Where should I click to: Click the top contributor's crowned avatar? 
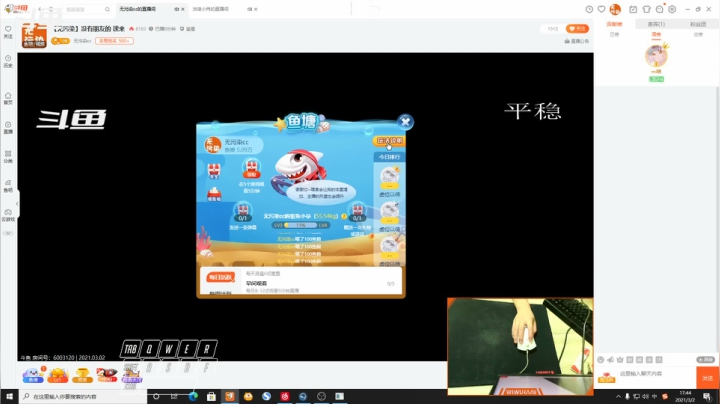point(656,56)
